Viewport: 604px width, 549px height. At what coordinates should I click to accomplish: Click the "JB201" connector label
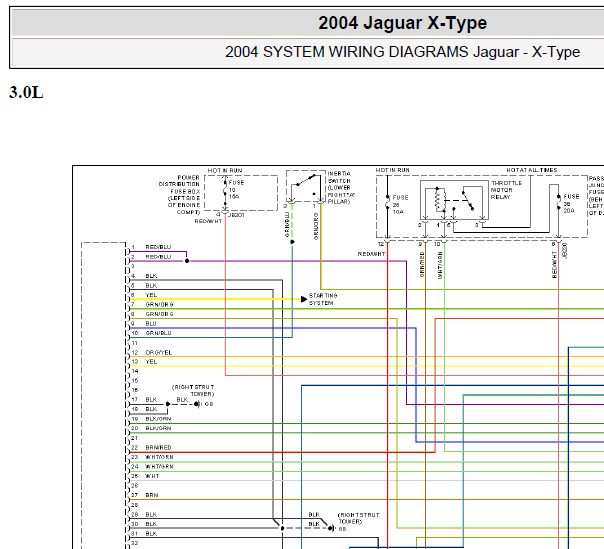pos(236,215)
